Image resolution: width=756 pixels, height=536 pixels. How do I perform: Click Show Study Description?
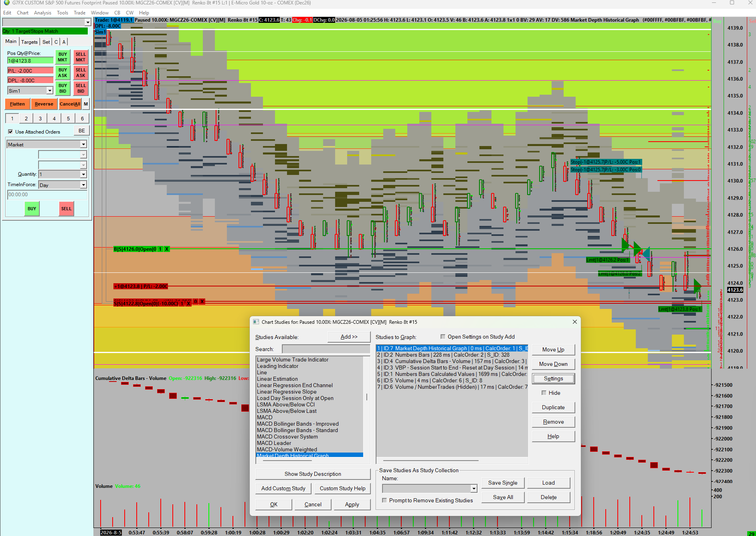click(313, 474)
